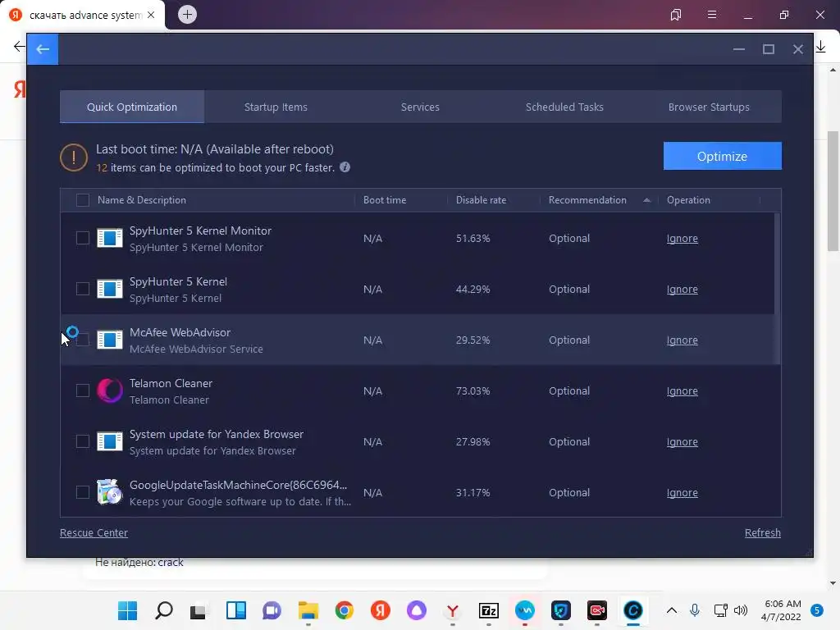The height and width of the screenshot is (630, 840).
Task: Launch Google Chrome from the taskbar
Action: coord(345,610)
